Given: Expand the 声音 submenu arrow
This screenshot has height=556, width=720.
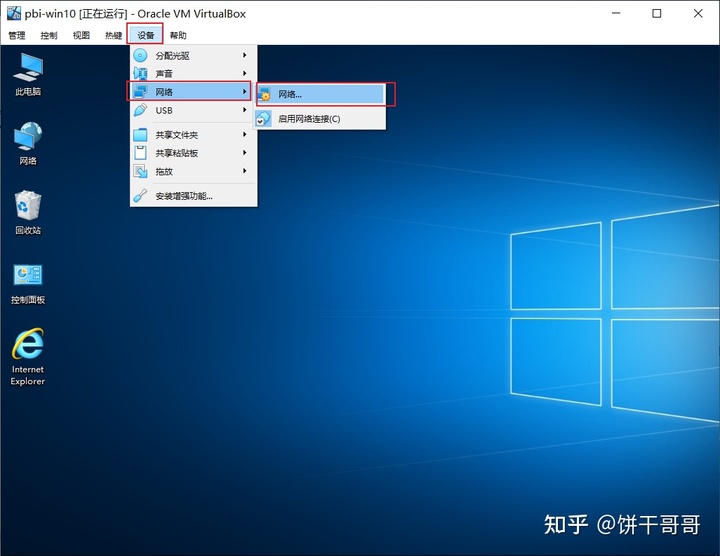Looking at the screenshot, I should click(245, 73).
